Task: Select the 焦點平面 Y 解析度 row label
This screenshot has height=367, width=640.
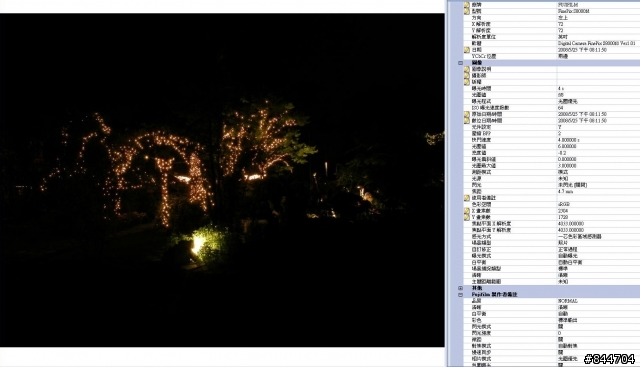Action: [491, 230]
